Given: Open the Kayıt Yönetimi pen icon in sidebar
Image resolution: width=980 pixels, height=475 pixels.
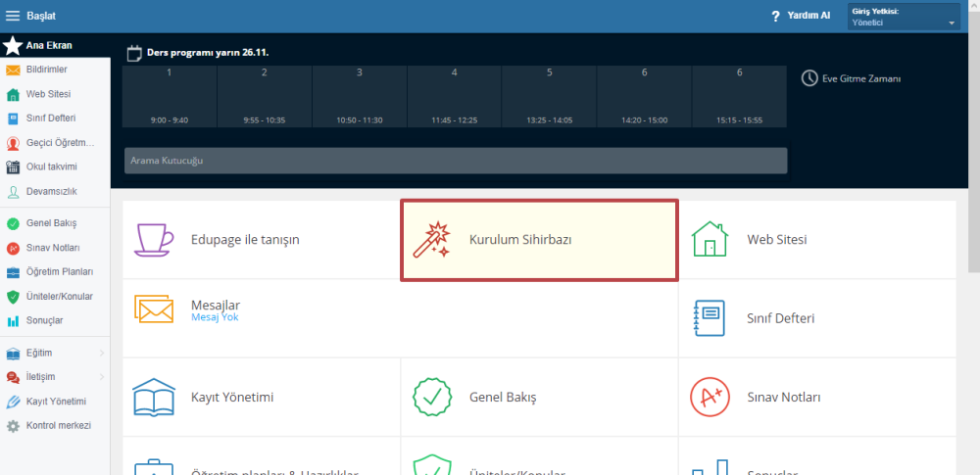Looking at the screenshot, I should pos(13,402).
